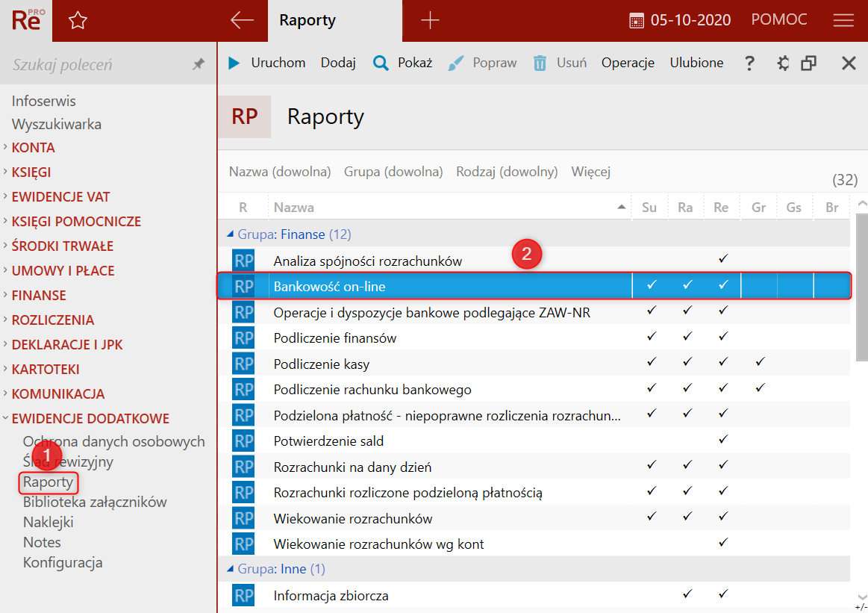Pin the command search panel

(198, 65)
